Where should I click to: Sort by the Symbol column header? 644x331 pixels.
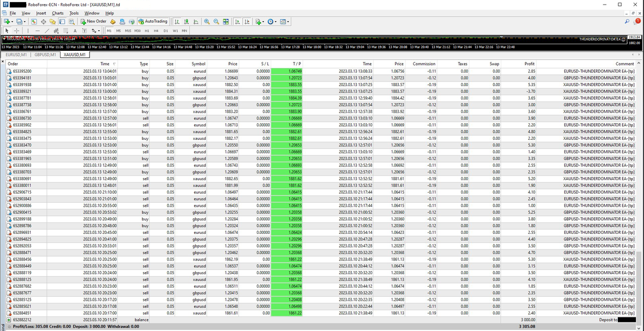(x=199, y=64)
